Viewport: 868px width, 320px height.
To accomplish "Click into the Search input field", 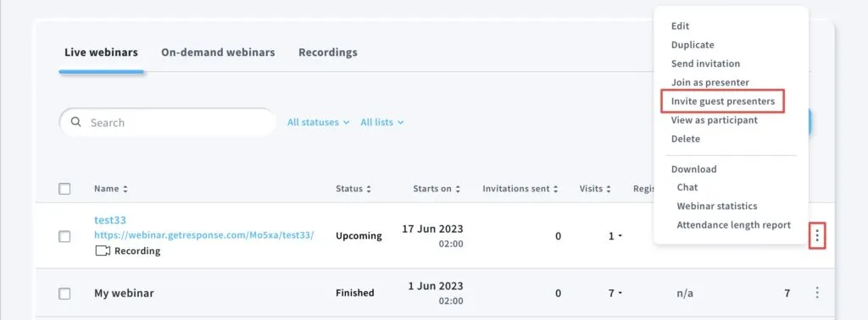I will (x=168, y=122).
